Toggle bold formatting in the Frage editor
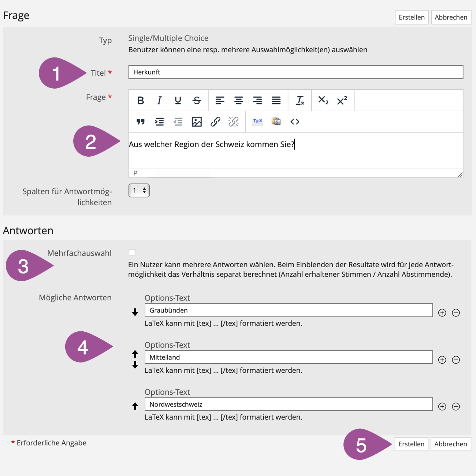 (x=141, y=100)
